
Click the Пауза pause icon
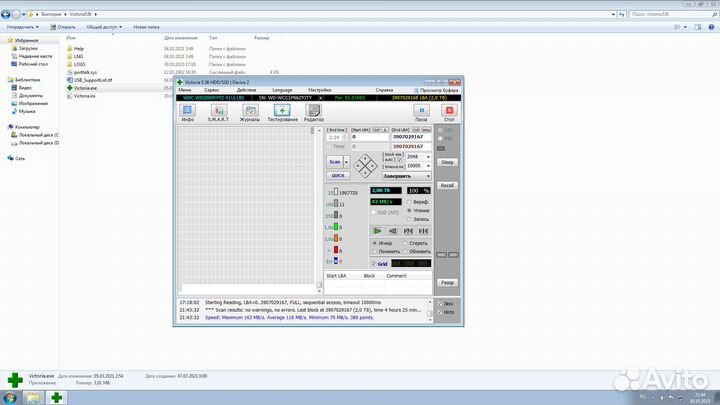421,113
